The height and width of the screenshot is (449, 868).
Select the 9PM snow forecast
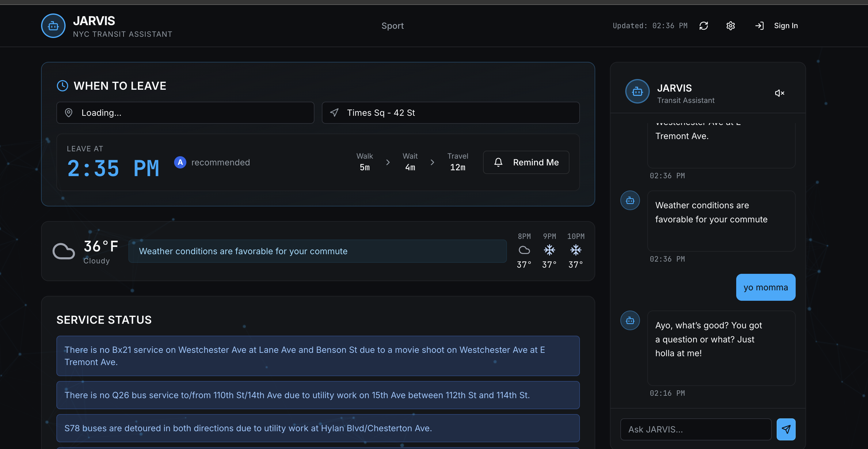click(x=549, y=250)
